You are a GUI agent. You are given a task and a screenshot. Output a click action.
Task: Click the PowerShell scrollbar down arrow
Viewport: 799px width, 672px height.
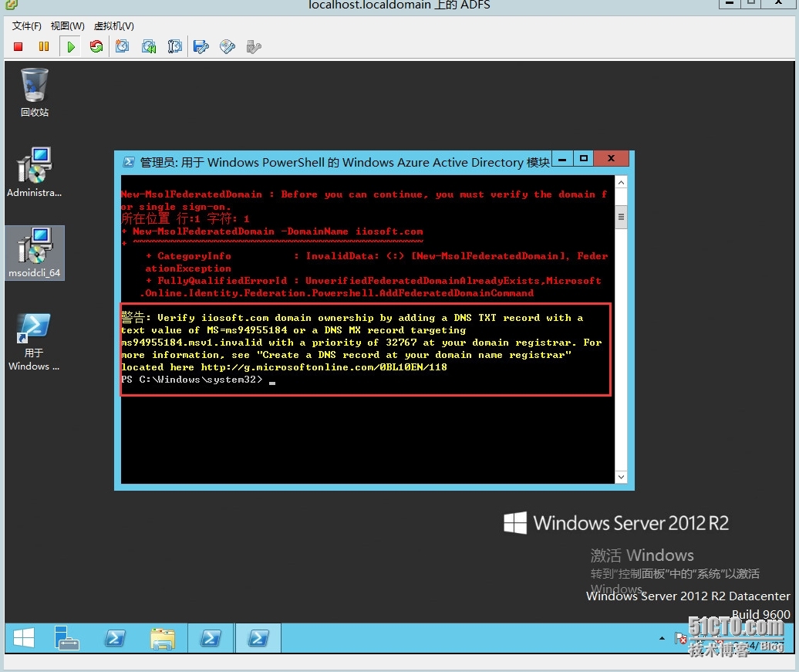tap(621, 478)
